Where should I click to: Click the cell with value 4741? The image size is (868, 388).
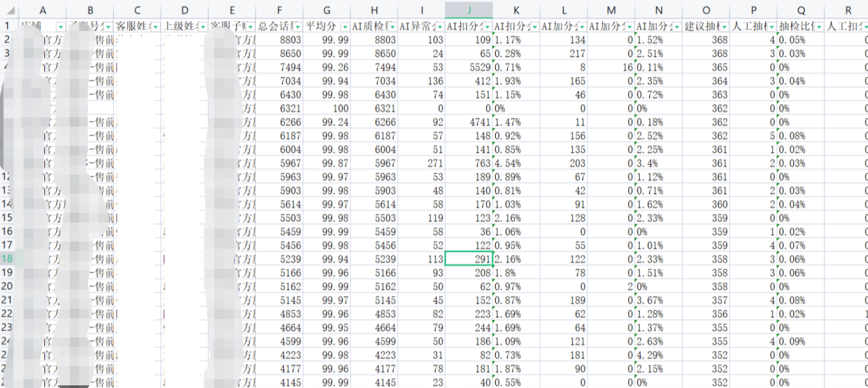pos(469,122)
